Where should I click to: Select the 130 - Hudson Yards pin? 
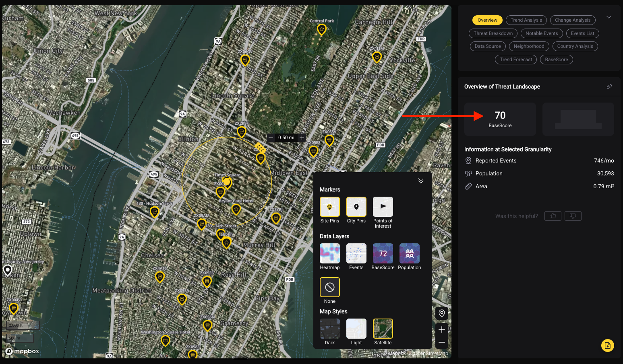(x=154, y=212)
